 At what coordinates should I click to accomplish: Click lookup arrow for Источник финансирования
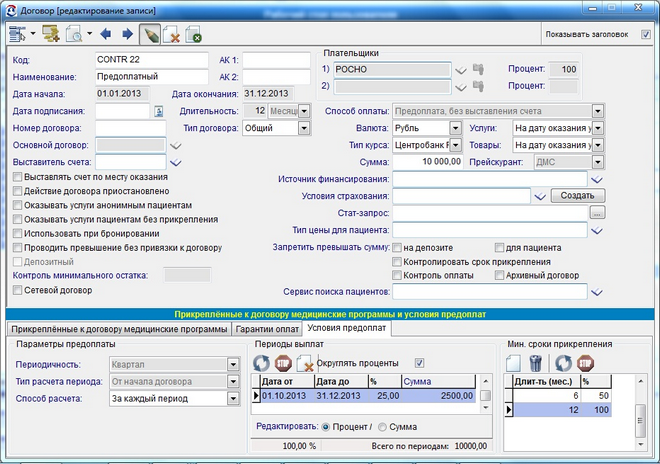tap(596, 180)
